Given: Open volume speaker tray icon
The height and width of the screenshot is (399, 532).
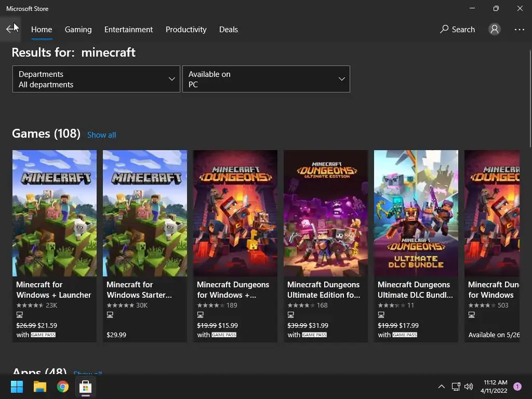Looking at the screenshot, I should [469, 387].
